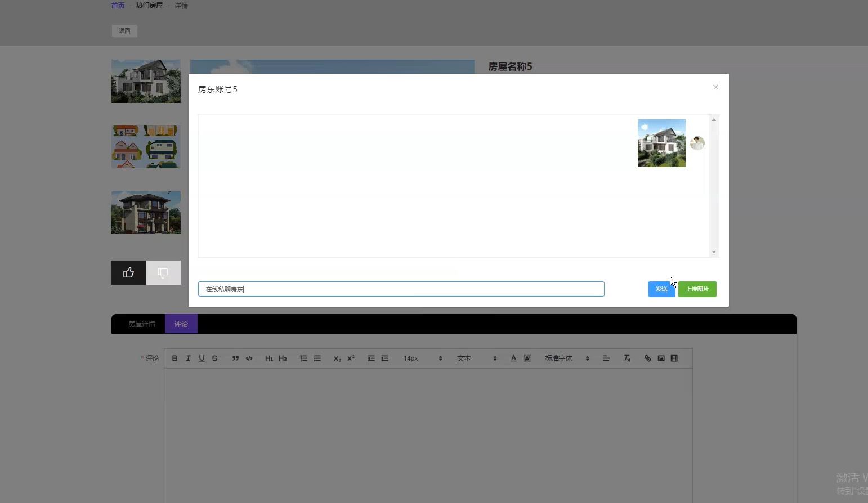The height and width of the screenshot is (503, 868).
Task: Apply superscript formatting
Action: click(x=351, y=358)
